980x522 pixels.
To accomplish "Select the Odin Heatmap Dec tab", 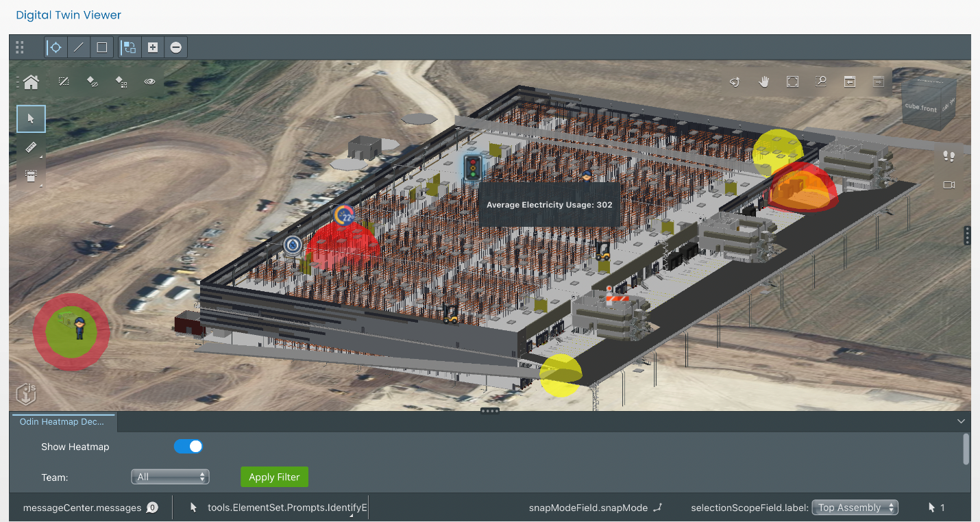I will coord(63,422).
